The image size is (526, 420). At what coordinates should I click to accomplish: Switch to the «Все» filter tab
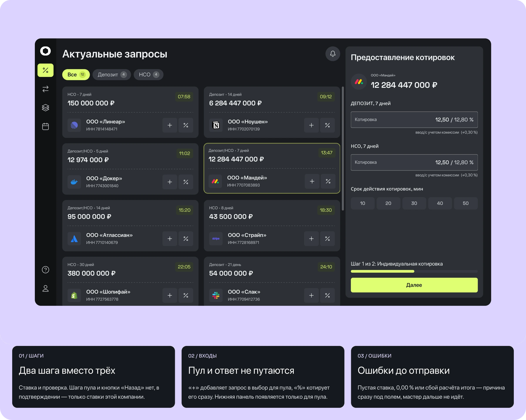pos(76,75)
